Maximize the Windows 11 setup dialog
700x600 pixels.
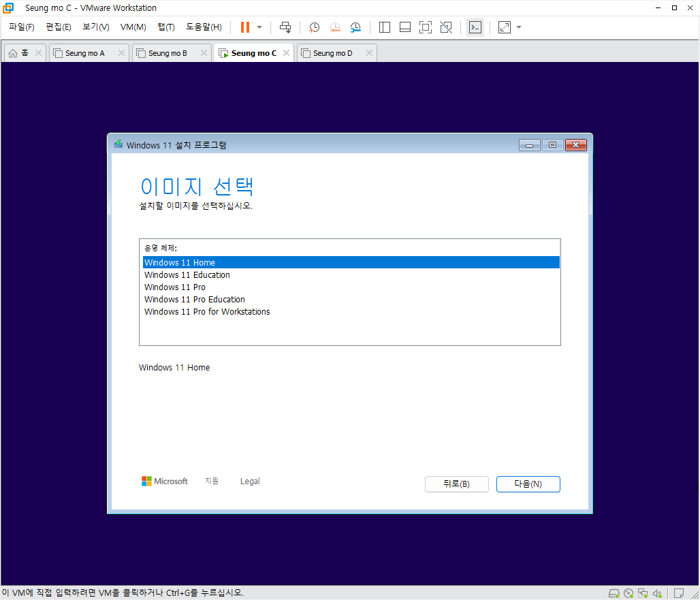(553, 145)
